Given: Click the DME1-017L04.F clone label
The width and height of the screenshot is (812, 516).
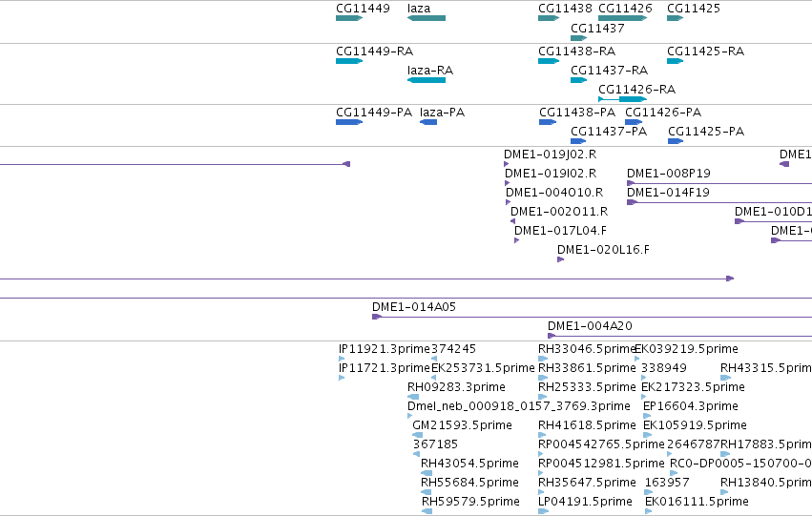Looking at the screenshot, I should point(560,231).
